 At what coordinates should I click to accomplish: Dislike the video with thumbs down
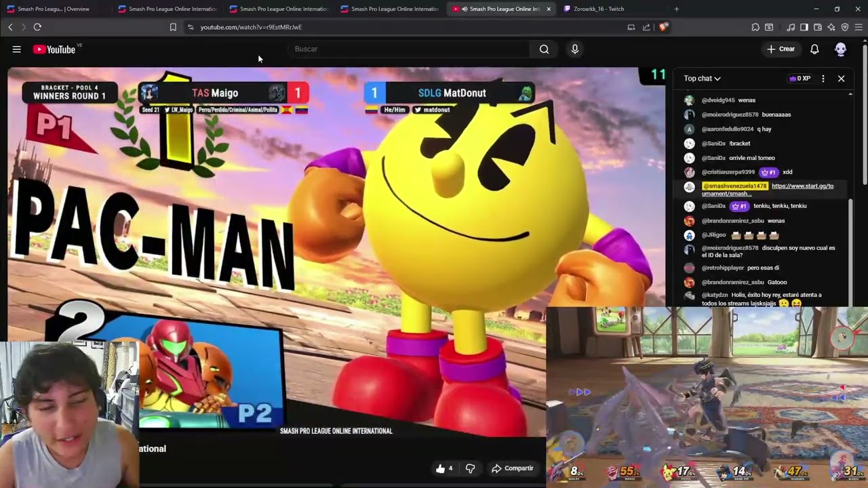(470, 468)
